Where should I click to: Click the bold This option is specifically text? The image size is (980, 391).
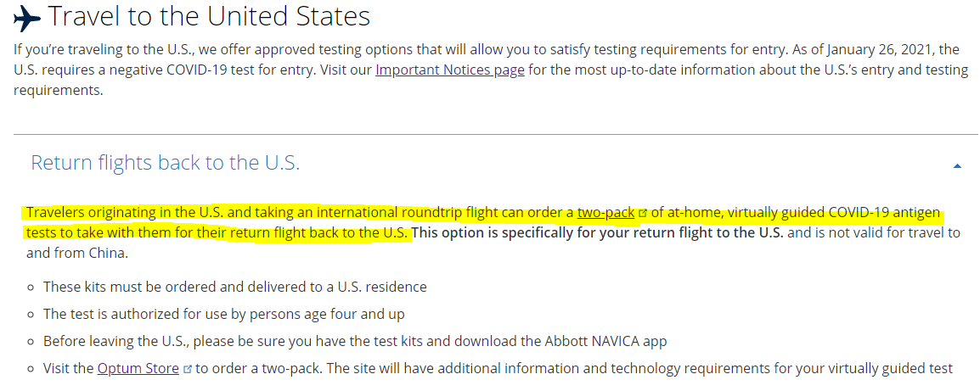click(599, 233)
